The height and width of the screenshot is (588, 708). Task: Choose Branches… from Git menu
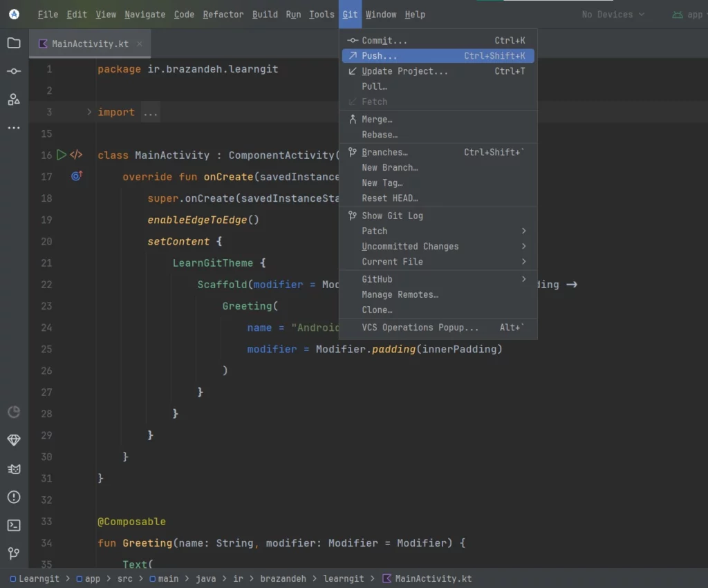tap(438, 153)
